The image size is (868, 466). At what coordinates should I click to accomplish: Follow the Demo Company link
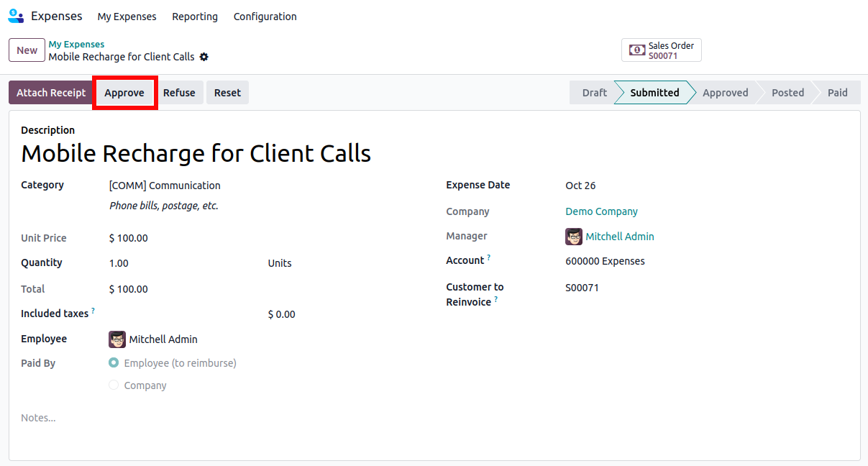click(601, 211)
